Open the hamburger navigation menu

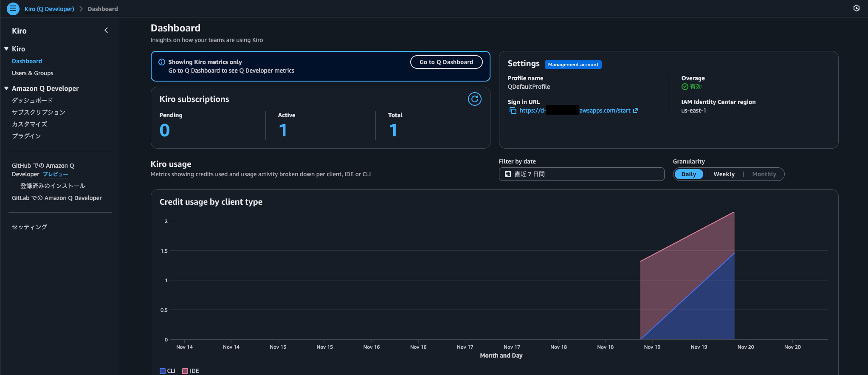pyautogui.click(x=13, y=8)
